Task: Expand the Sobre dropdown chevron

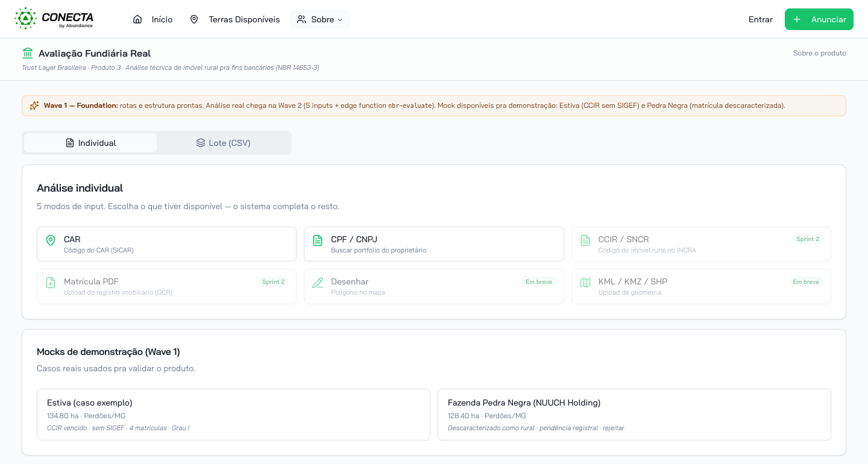Action: pos(340,20)
